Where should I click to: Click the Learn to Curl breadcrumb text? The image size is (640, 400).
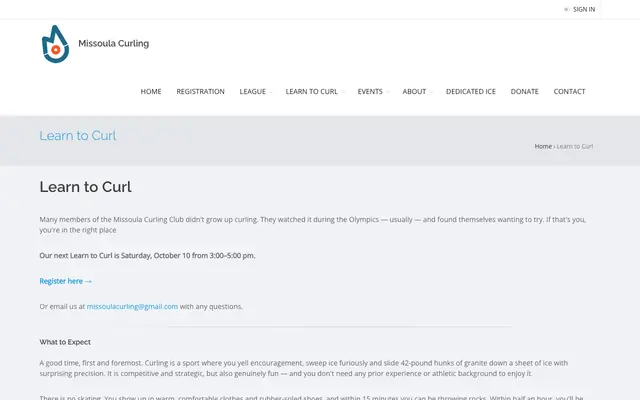point(575,146)
